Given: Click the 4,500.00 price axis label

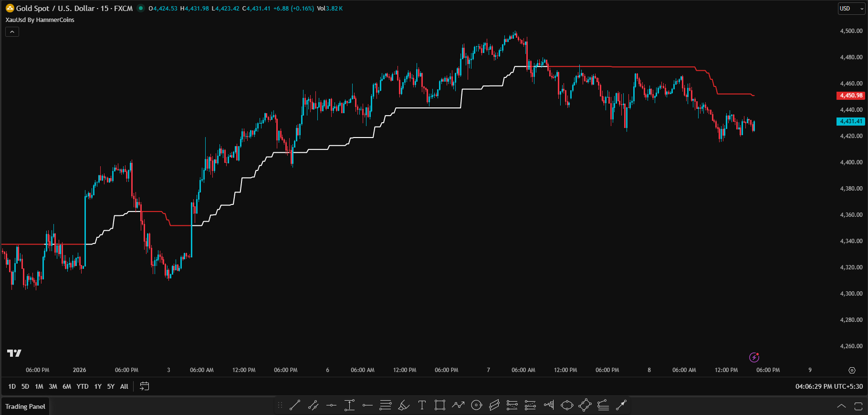Looking at the screenshot, I should click(x=851, y=31).
